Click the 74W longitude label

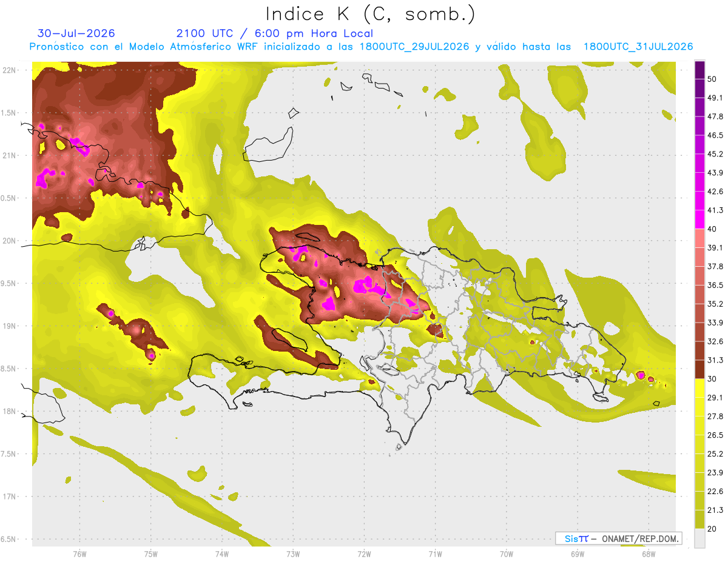point(222,554)
